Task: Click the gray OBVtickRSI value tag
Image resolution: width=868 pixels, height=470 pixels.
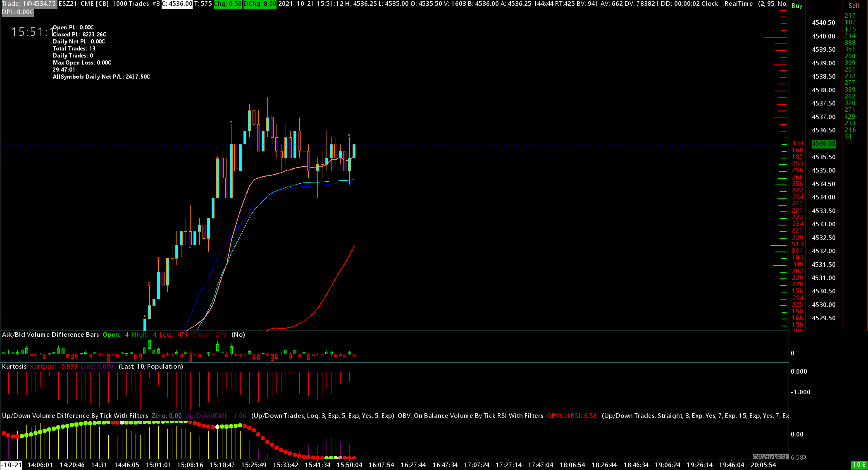Action: 770,457
